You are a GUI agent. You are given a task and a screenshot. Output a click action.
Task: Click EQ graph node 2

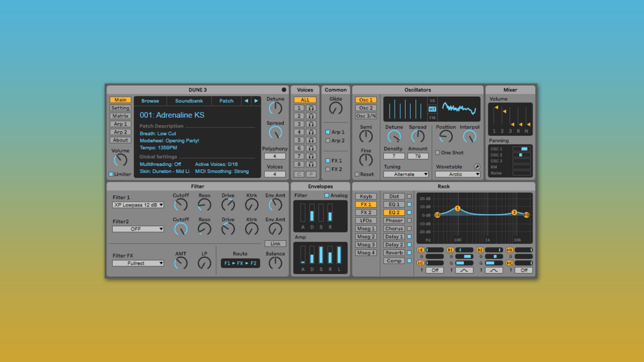tap(514, 212)
